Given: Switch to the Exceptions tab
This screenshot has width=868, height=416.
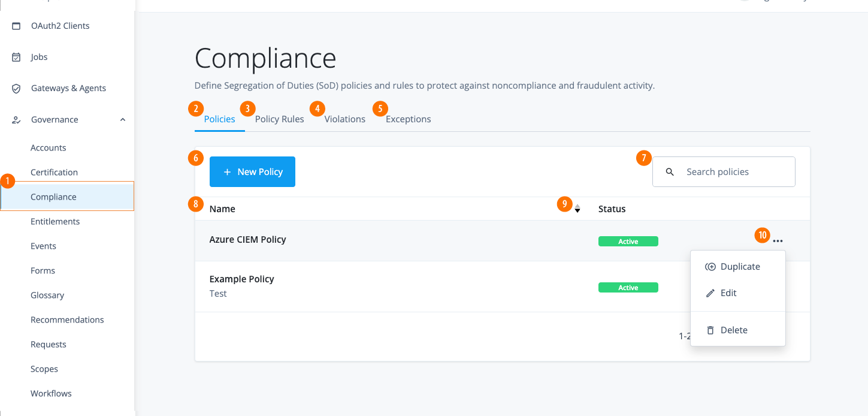Looking at the screenshot, I should coord(409,119).
